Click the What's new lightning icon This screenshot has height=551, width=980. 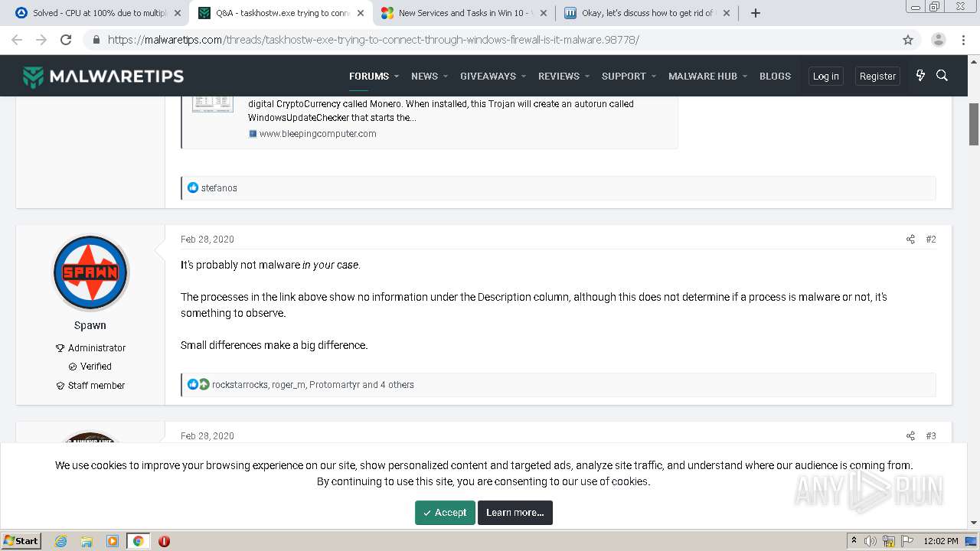(x=920, y=76)
